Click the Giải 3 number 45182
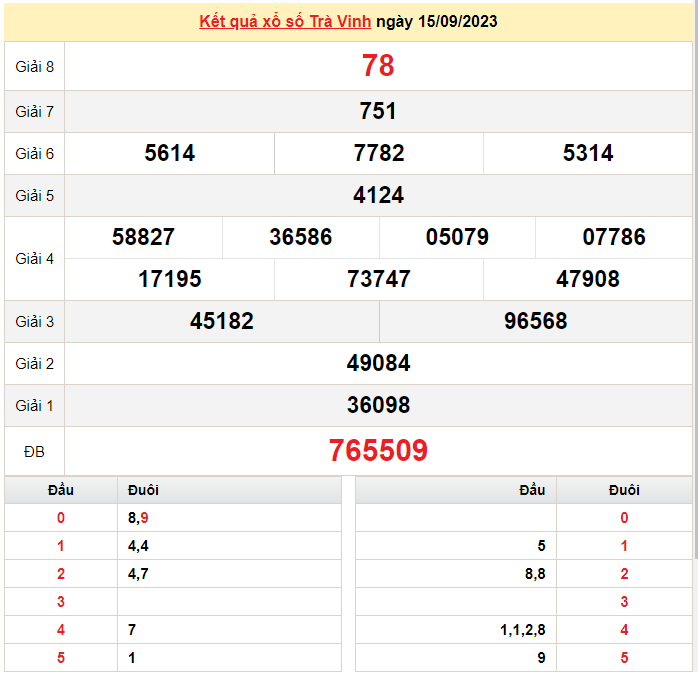This screenshot has width=698, height=675. point(222,321)
